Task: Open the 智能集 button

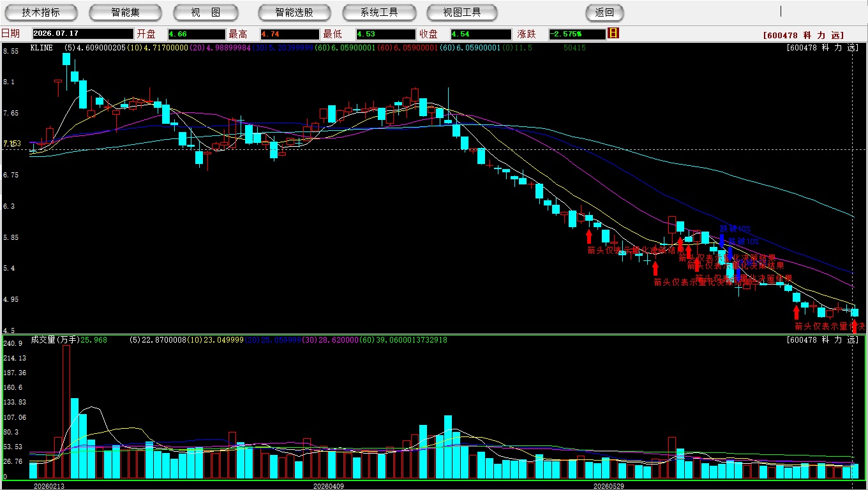Action: [x=125, y=12]
